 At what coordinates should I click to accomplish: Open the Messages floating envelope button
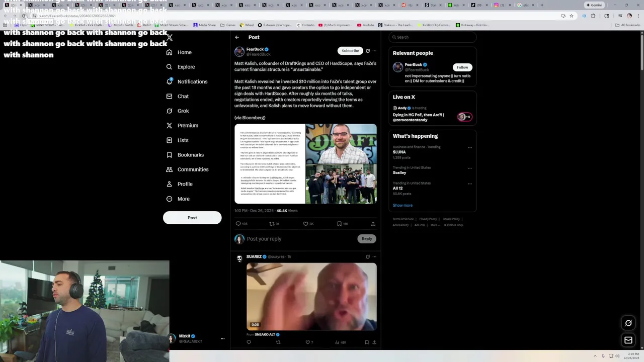pos(628,340)
